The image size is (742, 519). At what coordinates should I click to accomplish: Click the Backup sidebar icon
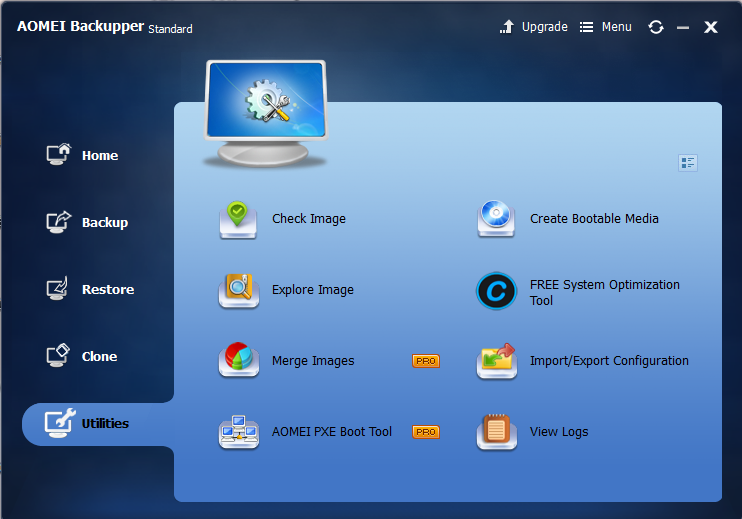[x=59, y=222]
